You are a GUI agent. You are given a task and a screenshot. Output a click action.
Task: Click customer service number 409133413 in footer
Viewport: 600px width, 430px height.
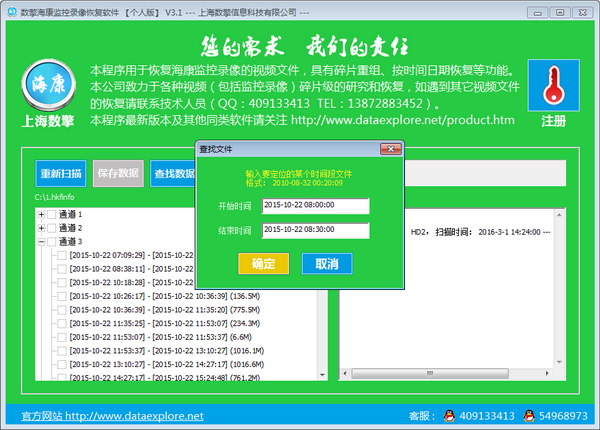tap(487, 416)
